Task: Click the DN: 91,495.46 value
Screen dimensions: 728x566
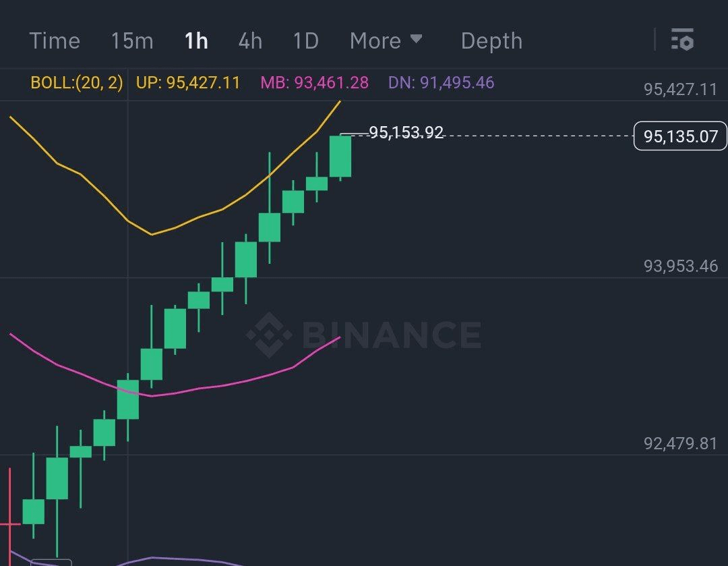Action: pos(441,83)
